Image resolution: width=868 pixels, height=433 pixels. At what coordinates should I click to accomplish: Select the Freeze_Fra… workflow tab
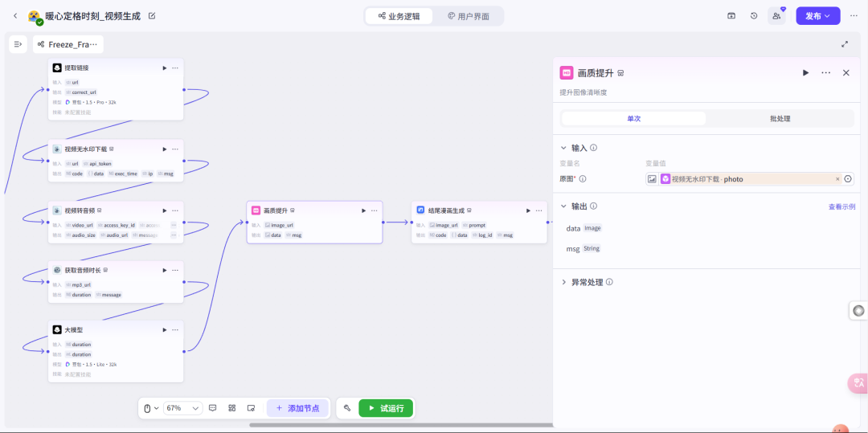coord(68,44)
